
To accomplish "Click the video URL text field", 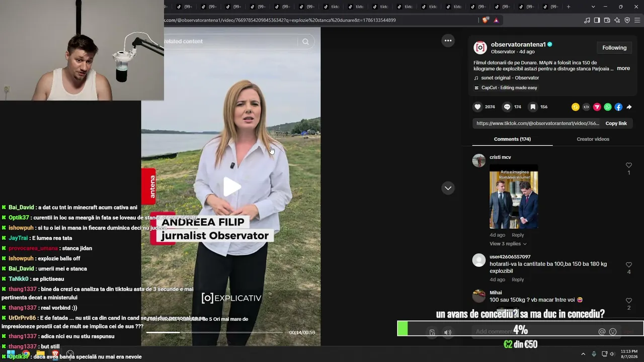I will click(537, 124).
